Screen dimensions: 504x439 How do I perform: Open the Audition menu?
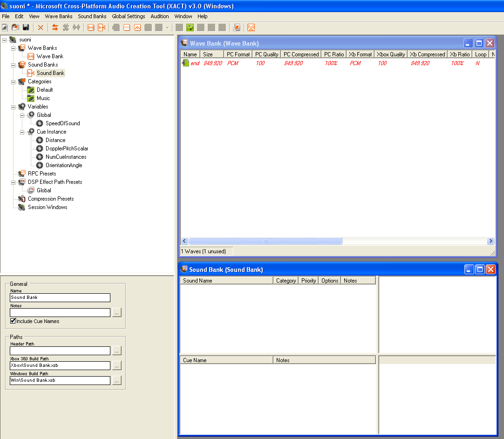click(159, 16)
